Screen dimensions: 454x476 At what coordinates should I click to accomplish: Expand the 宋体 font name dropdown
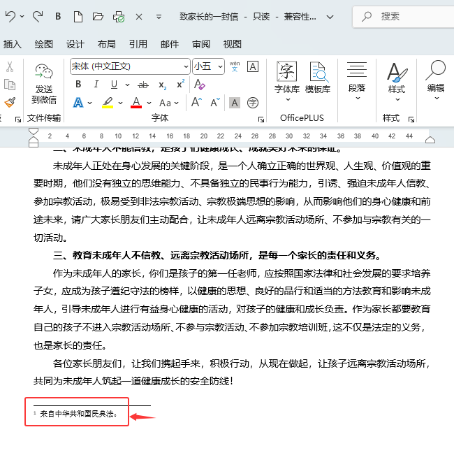pyautogui.click(x=186, y=66)
